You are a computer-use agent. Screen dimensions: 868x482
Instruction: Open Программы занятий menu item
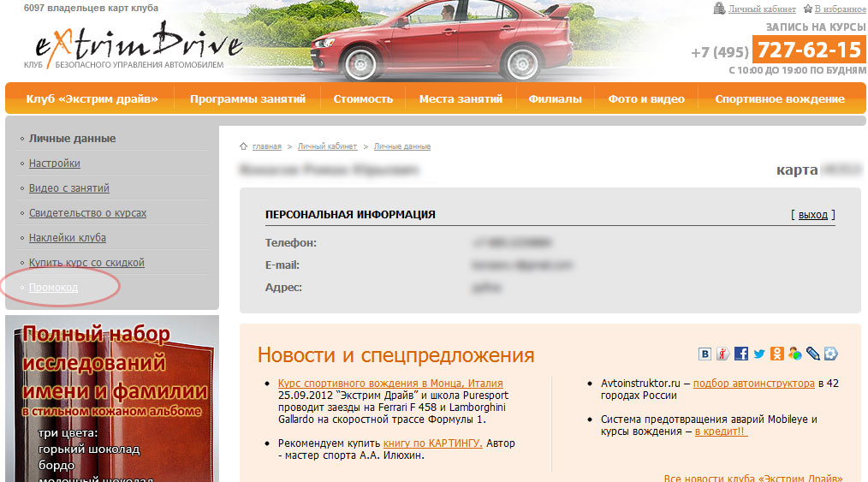[x=247, y=99]
